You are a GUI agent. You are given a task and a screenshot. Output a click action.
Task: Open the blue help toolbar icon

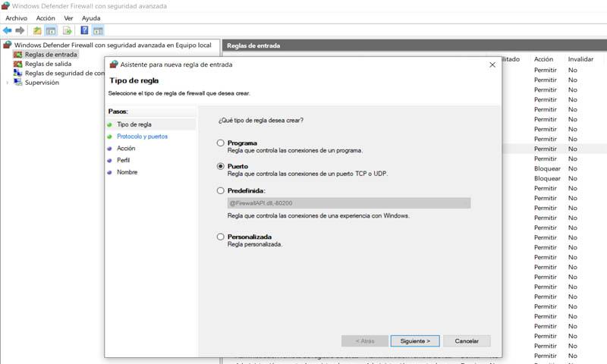[84, 31]
